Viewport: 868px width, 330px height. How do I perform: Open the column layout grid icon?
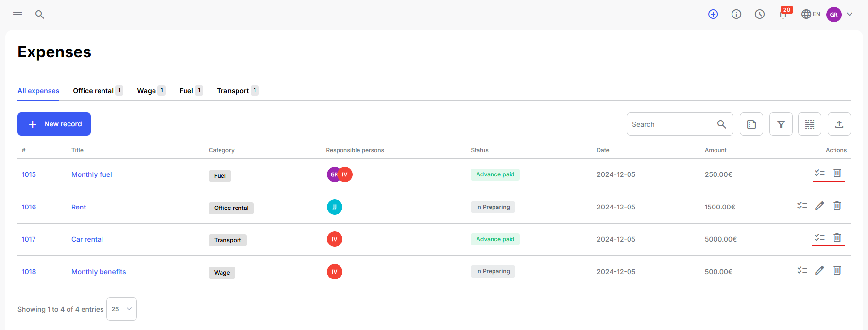click(810, 124)
